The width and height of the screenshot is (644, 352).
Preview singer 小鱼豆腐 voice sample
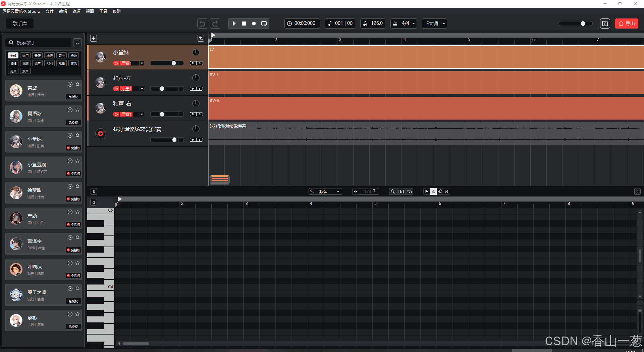point(70,161)
